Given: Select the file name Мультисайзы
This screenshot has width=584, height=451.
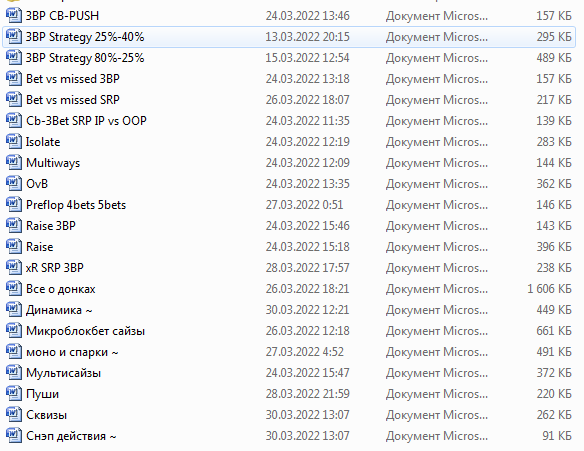Looking at the screenshot, I should [x=63, y=372].
